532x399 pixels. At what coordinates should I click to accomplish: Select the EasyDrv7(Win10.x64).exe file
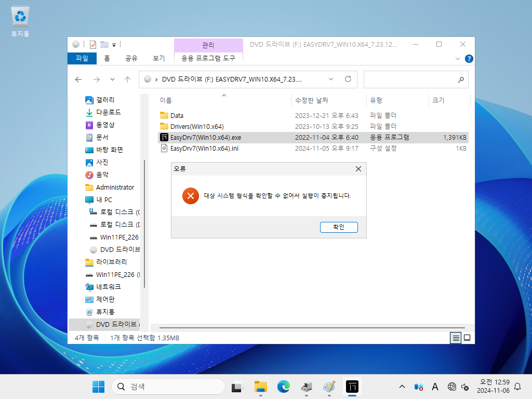click(x=313, y=137)
